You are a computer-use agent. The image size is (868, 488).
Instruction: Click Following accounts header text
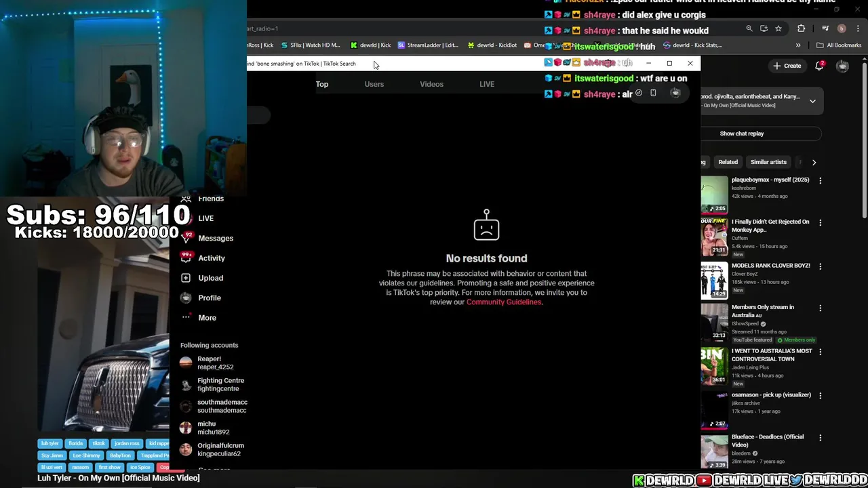[209, 345]
